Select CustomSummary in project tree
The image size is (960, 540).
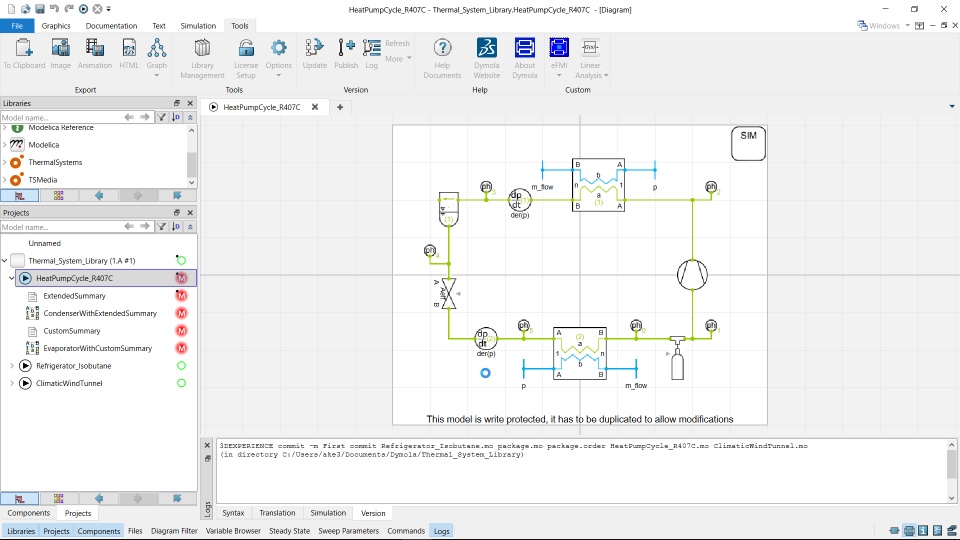(x=72, y=331)
